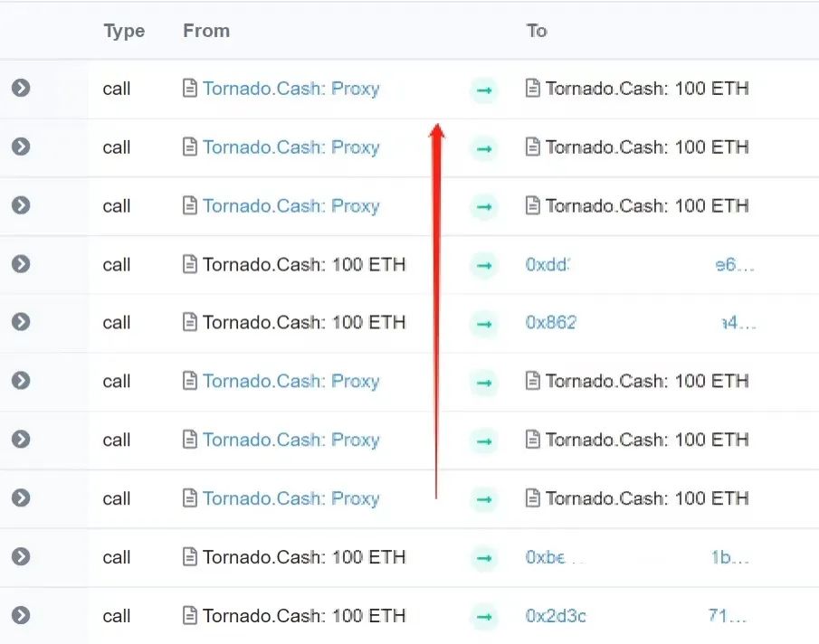Click the From column header
This screenshot has width=819, height=644.
(x=206, y=30)
